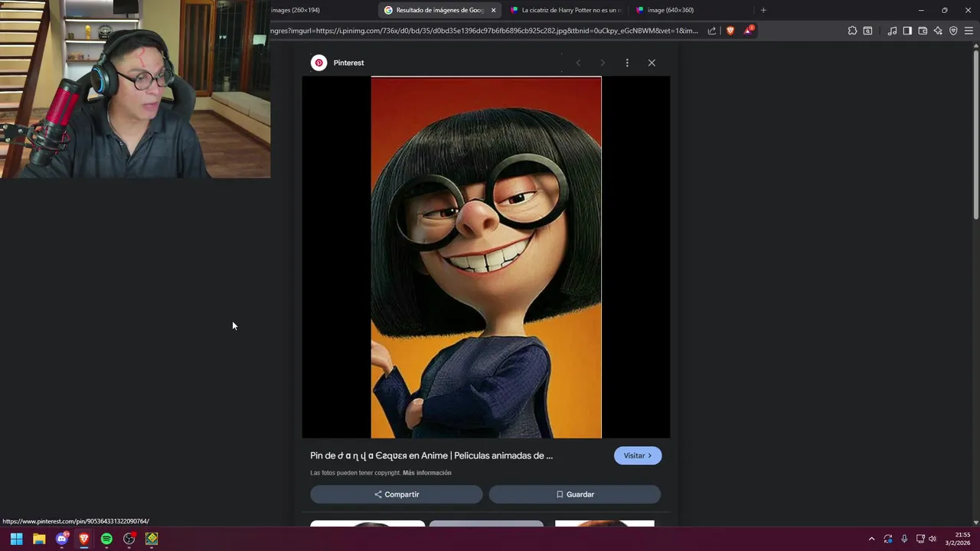Open the Más información link
Viewport: 980px width, 551px height.
coord(427,473)
